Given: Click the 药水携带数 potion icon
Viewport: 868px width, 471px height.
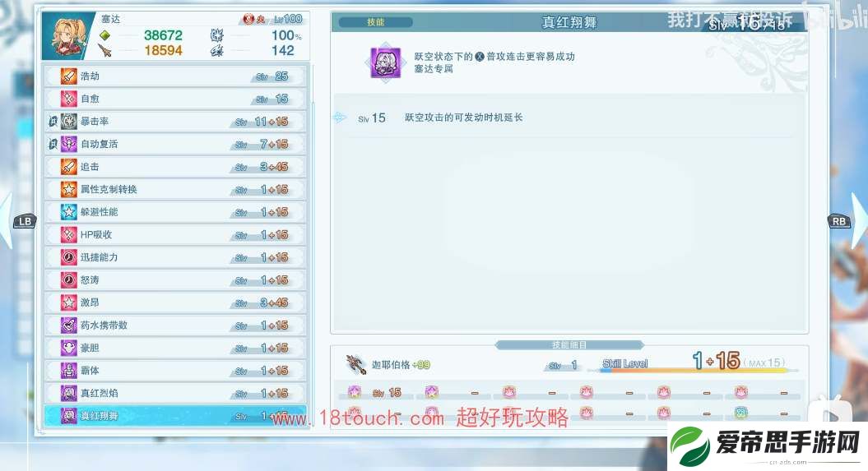Looking at the screenshot, I should (x=68, y=325).
